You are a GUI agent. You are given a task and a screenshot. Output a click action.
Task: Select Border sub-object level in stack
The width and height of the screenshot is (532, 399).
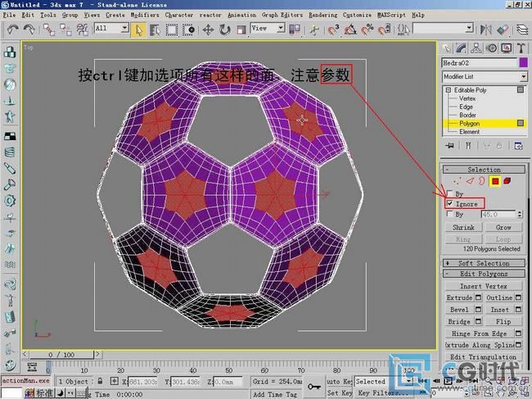tap(467, 116)
